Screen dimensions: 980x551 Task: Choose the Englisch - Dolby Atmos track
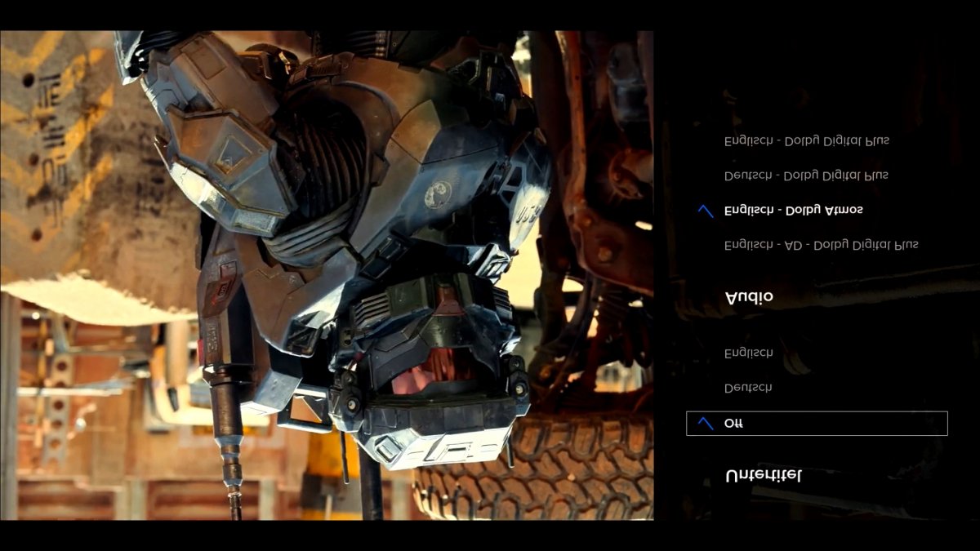pyautogui.click(x=793, y=210)
